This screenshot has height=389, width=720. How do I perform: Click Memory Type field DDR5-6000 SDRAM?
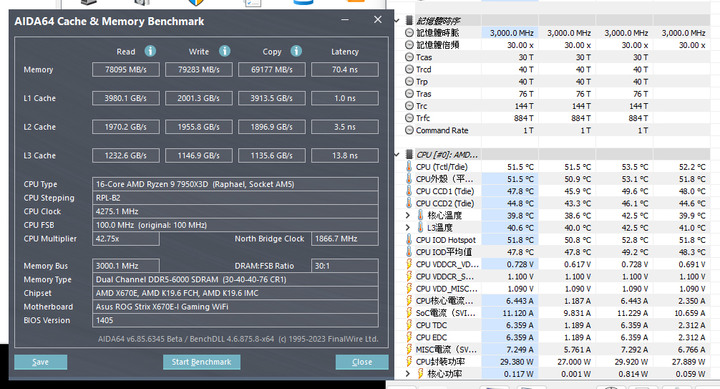click(x=235, y=279)
